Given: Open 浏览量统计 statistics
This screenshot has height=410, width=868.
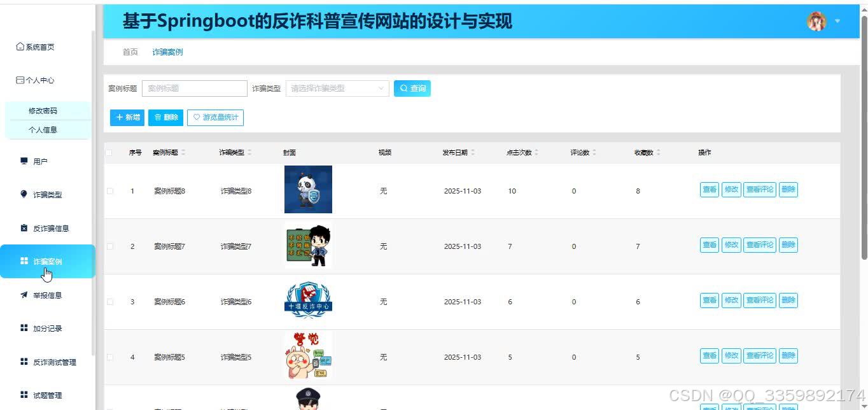Looking at the screenshot, I should (215, 118).
